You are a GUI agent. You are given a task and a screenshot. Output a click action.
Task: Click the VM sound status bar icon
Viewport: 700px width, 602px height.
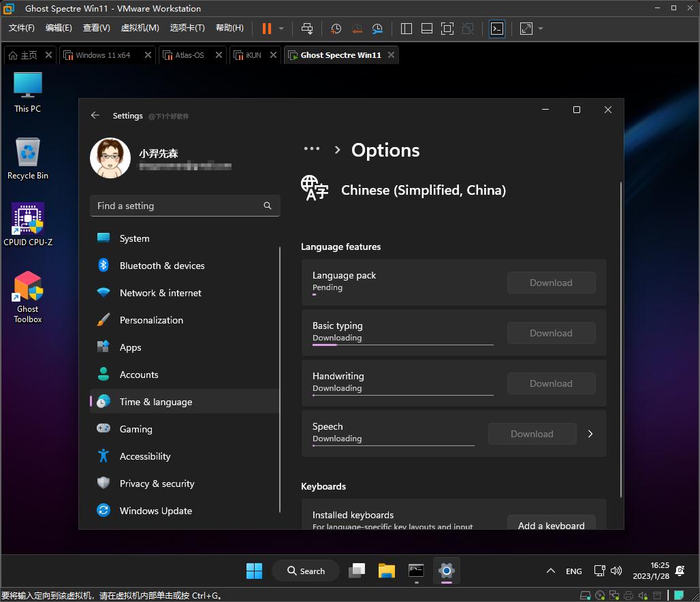pyautogui.click(x=644, y=595)
